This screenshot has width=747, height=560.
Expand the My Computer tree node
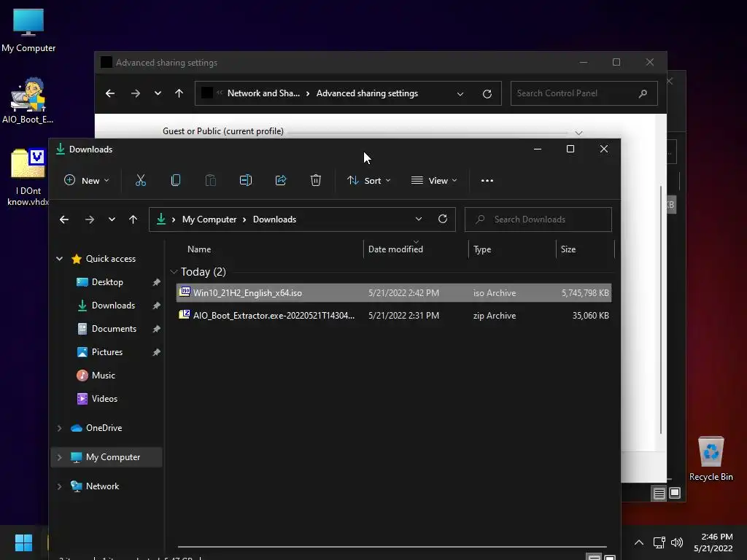coord(60,457)
